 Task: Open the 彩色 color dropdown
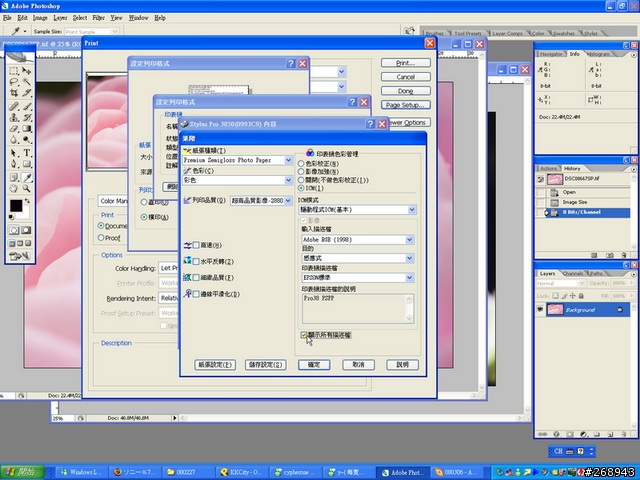pyautogui.click(x=288, y=180)
